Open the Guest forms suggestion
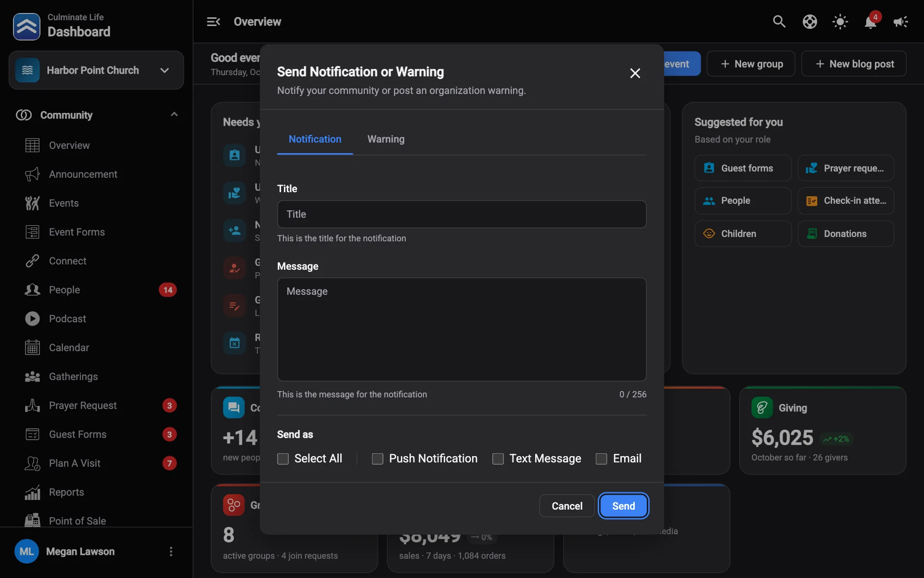 (743, 168)
